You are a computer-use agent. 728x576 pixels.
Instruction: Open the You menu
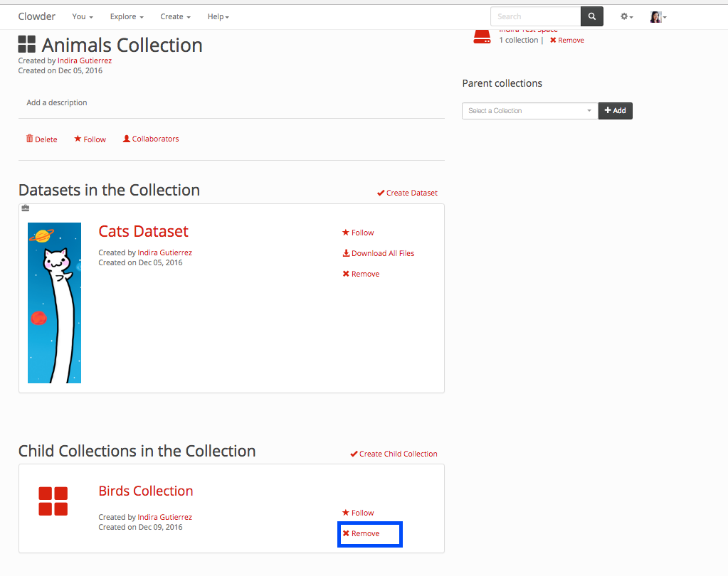tap(83, 16)
